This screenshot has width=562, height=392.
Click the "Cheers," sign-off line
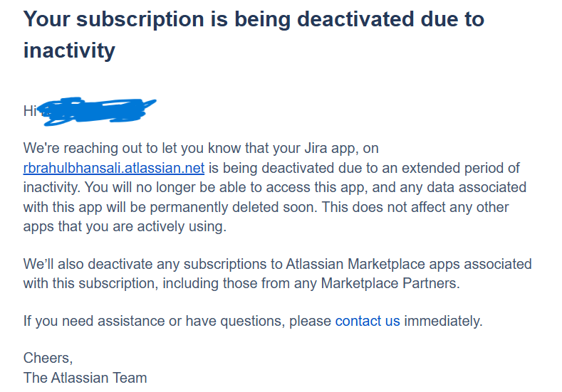(48, 358)
